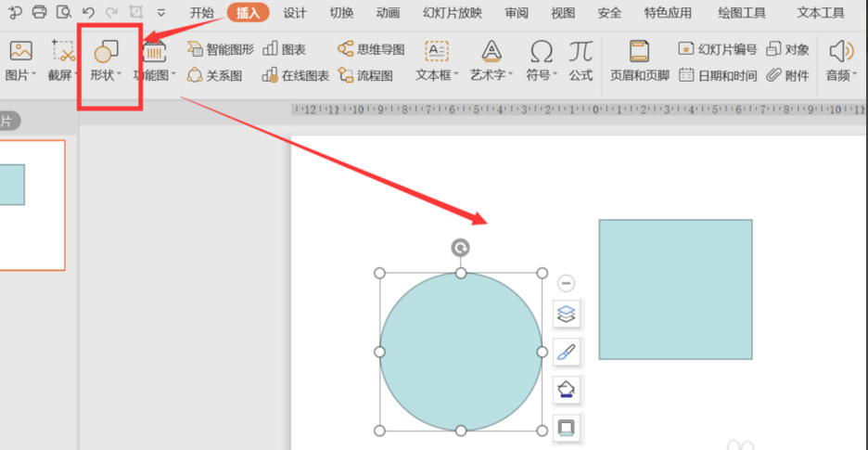This screenshot has width=868, height=450.
Task: Switch to the 设计 tab
Action: (295, 13)
